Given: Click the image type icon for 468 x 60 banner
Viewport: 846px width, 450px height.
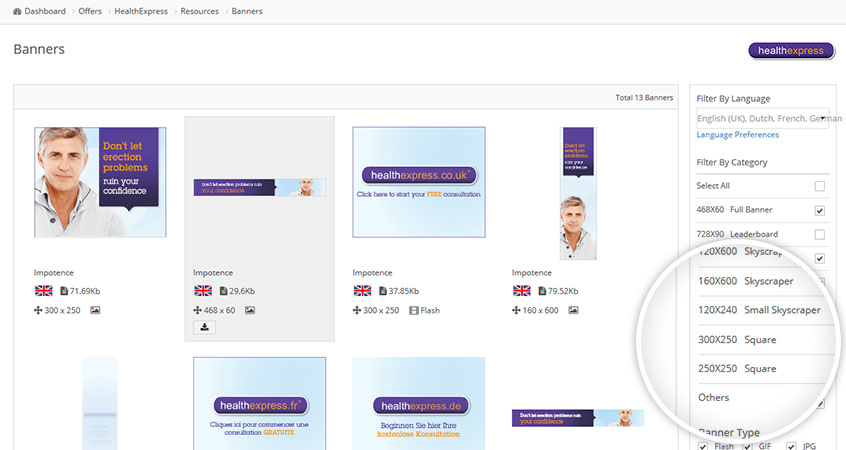Looking at the screenshot, I should (x=250, y=311).
